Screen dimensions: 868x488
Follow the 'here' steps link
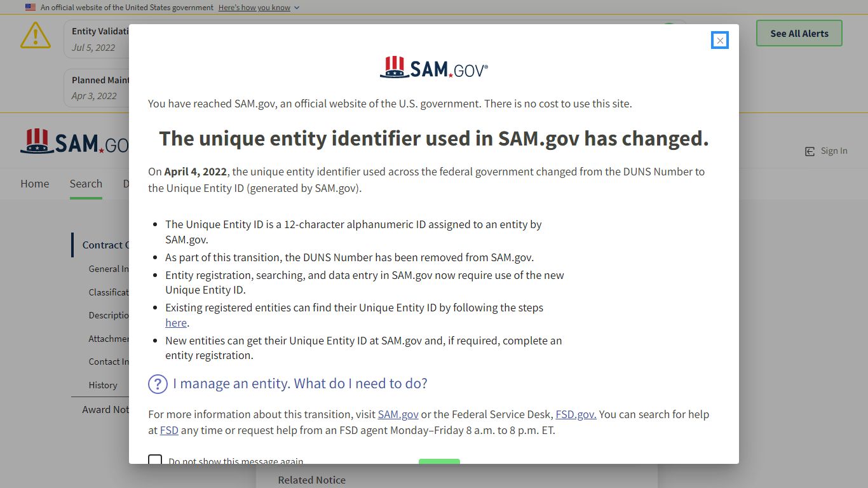click(x=176, y=323)
